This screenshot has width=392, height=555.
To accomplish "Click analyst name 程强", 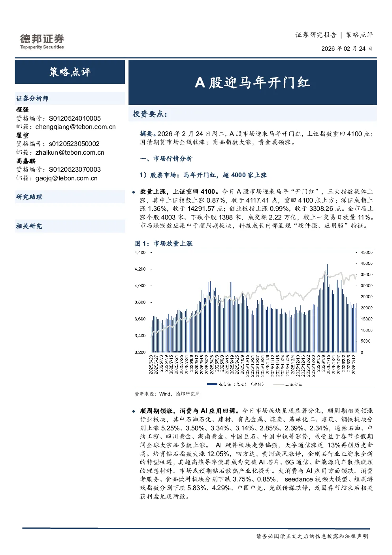I will coord(22,110).
